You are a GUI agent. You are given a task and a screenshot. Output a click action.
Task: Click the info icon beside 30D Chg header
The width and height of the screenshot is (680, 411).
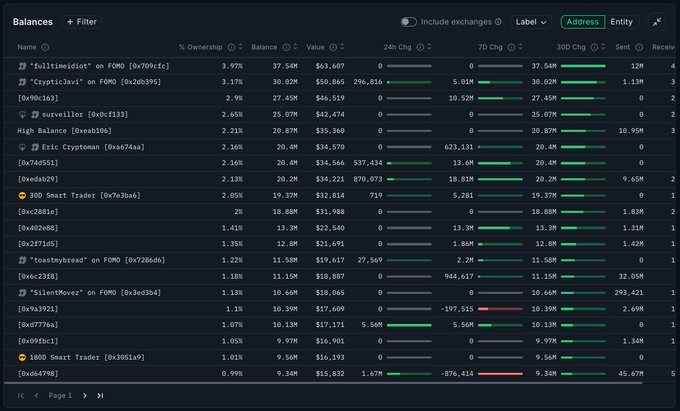point(594,47)
